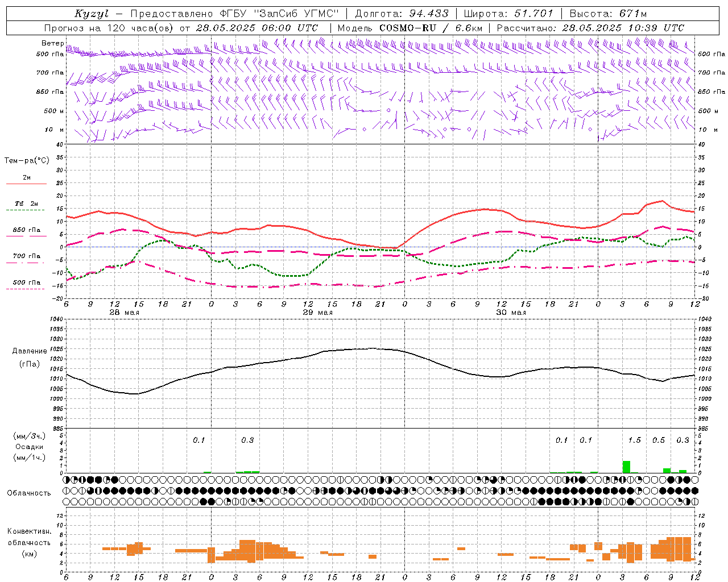This screenshot has width=728, height=582.
Task: Click the 30 мая date label
Action: (511, 313)
